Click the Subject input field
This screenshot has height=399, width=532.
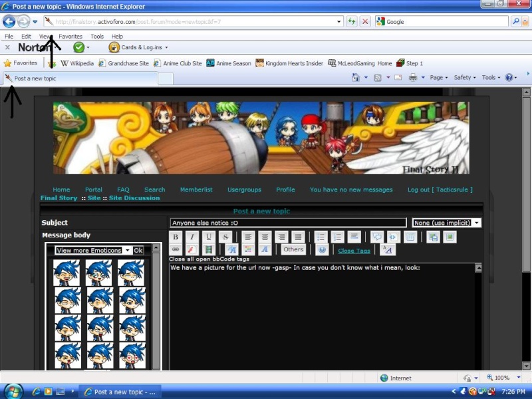point(288,223)
